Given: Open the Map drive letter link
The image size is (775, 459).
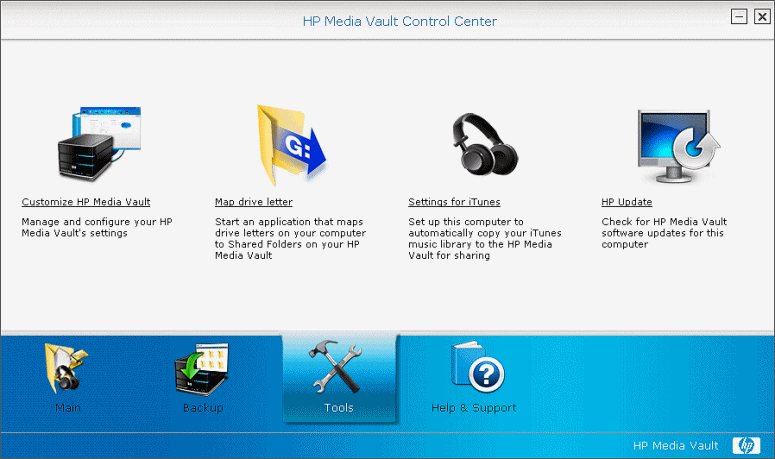Looking at the screenshot, I should click(254, 202).
